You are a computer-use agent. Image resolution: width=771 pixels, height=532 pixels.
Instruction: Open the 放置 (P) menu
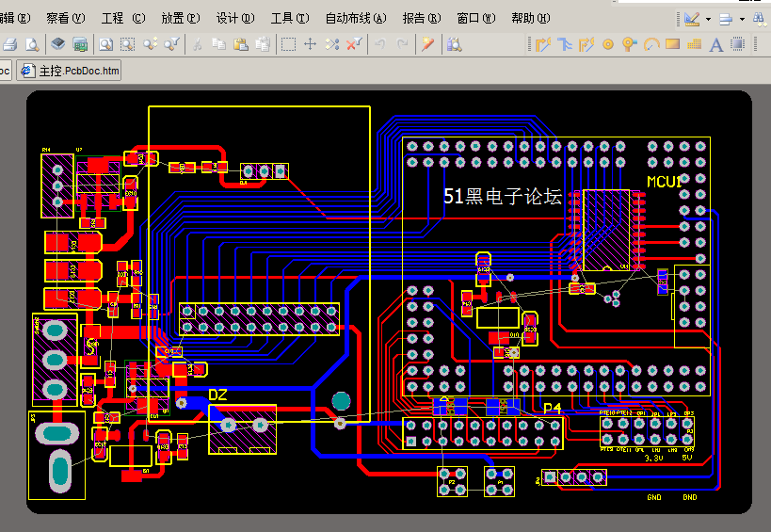pos(181,19)
